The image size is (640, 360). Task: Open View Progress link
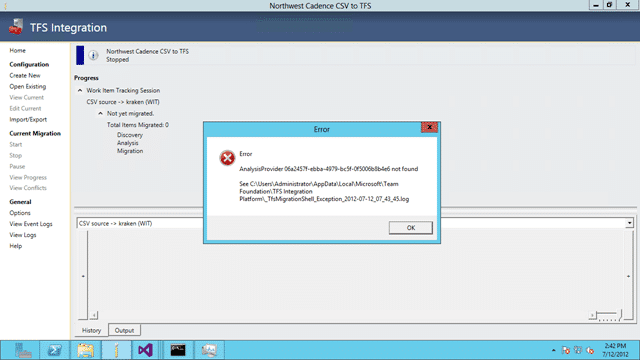[28, 178]
